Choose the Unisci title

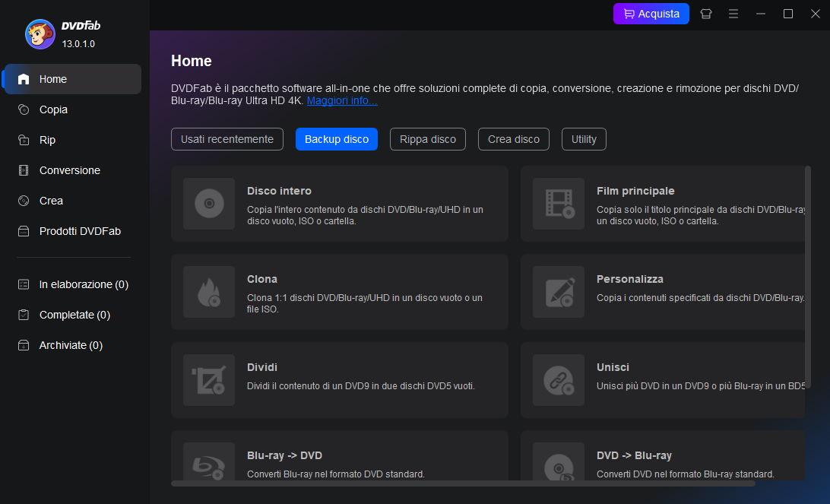(x=613, y=367)
